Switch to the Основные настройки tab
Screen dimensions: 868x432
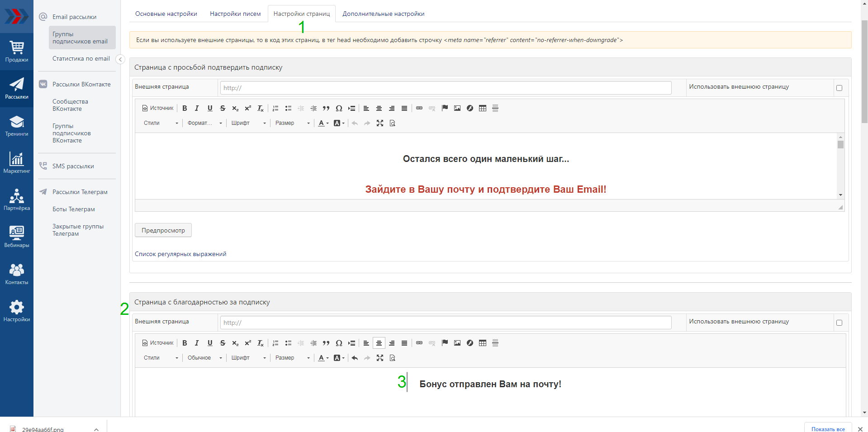point(166,14)
